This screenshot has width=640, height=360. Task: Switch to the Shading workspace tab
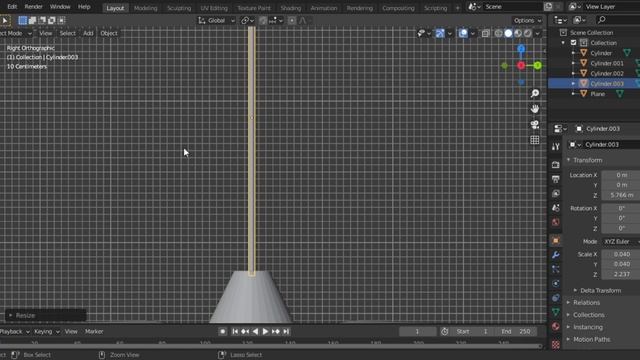[291, 8]
